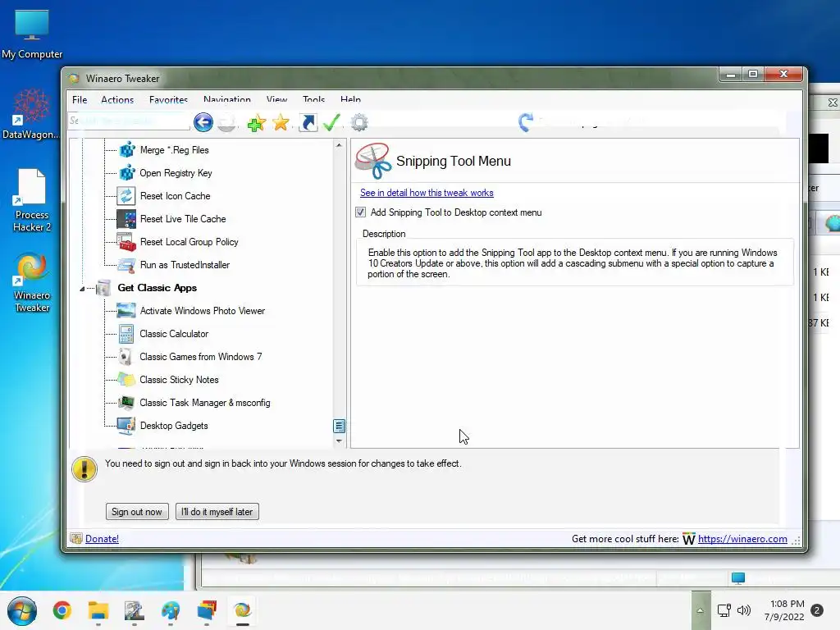
Task: Click the Get Classic Apps folder icon
Action: tap(103, 288)
